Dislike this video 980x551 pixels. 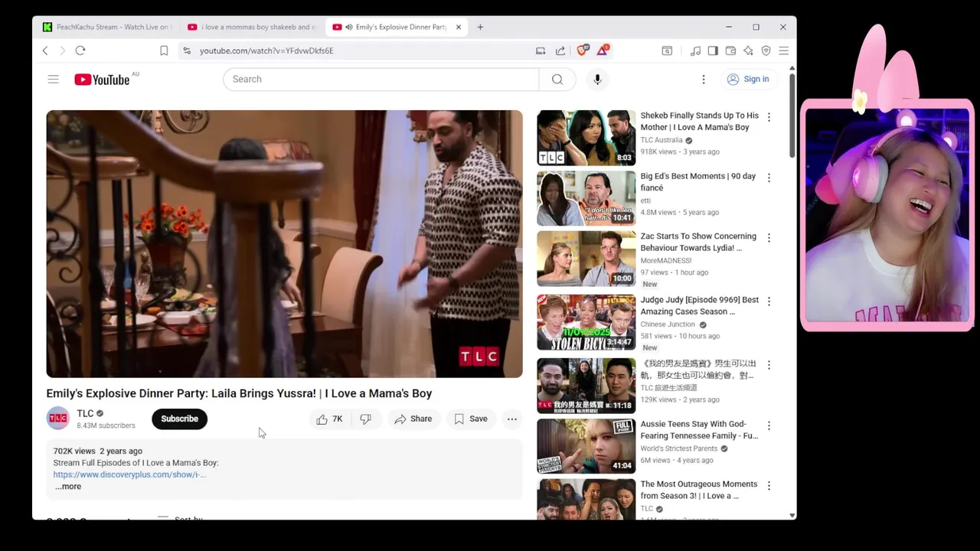(x=366, y=419)
